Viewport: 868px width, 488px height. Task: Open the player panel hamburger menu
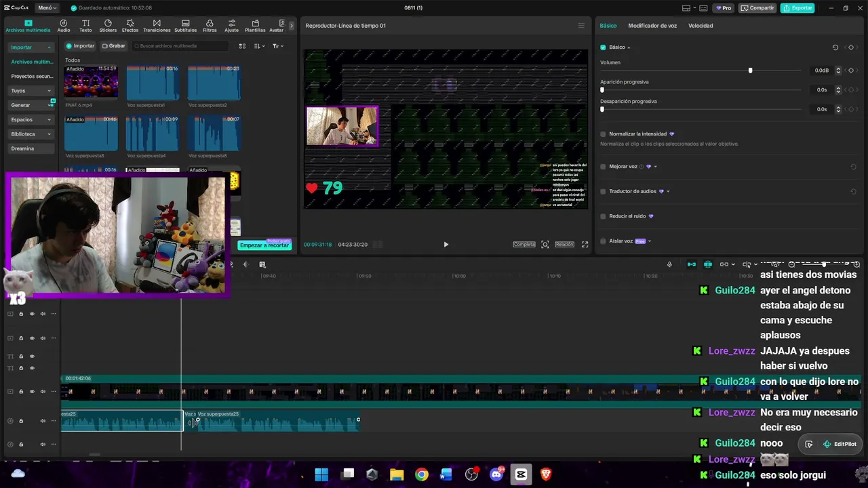coord(581,26)
